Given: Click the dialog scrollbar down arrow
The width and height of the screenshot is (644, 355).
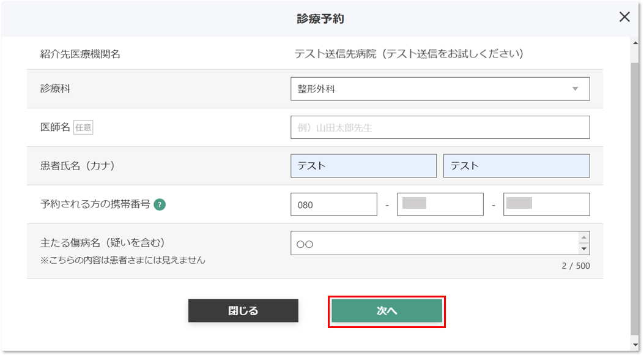Looking at the screenshot, I should coord(635,345).
